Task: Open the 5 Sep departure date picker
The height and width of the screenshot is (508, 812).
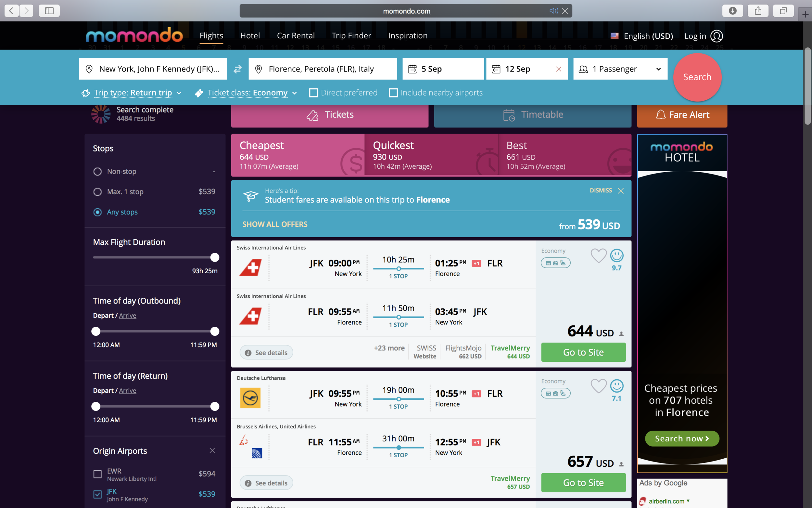Action: pyautogui.click(x=443, y=69)
